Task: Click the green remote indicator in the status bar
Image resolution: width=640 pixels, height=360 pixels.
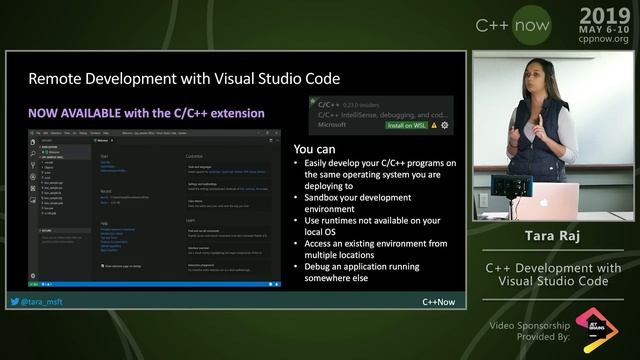Action: click(33, 284)
